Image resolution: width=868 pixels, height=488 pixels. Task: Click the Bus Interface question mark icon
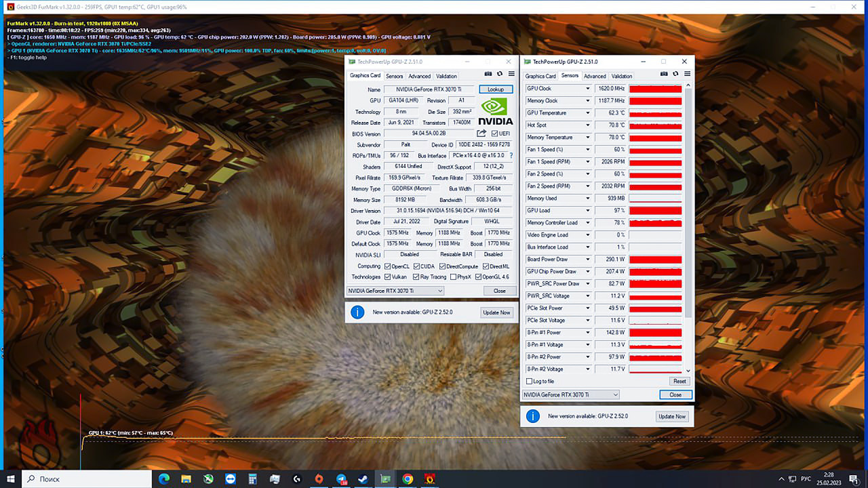click(511, 156)
